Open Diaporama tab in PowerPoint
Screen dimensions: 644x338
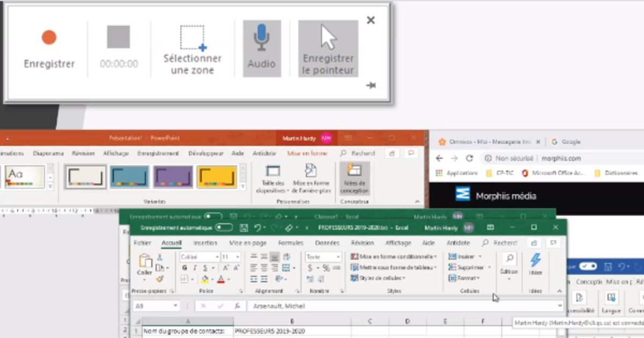point(48,153)
